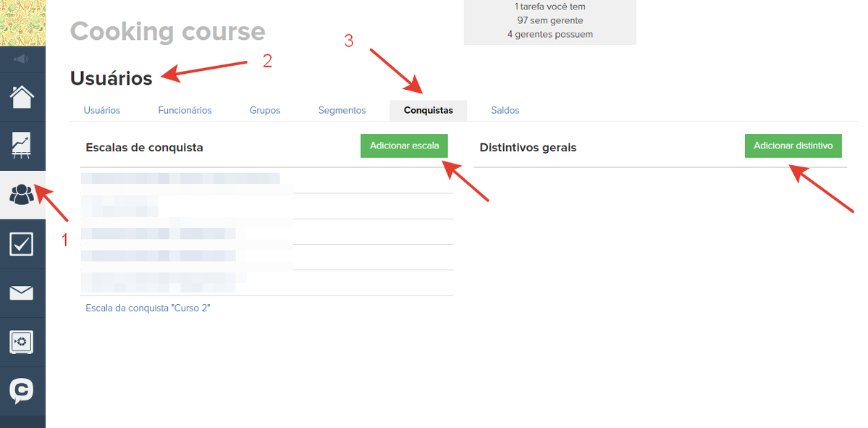Click the safe vault icon in the sidebar
868x428 pixels.
click(x=22, y=342)
